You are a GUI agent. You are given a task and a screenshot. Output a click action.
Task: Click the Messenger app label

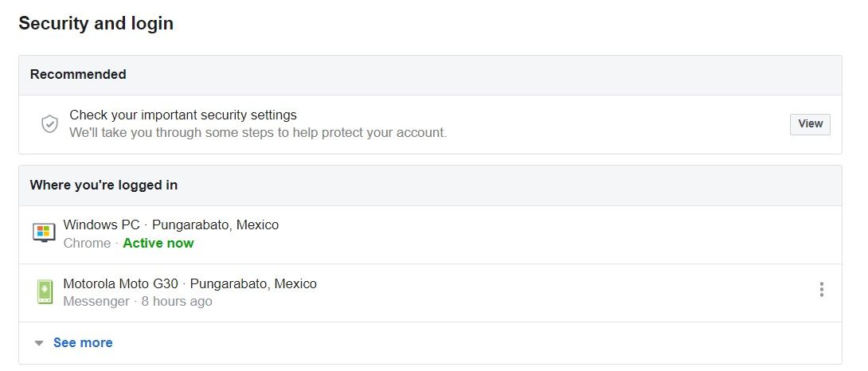pos(96,302)
